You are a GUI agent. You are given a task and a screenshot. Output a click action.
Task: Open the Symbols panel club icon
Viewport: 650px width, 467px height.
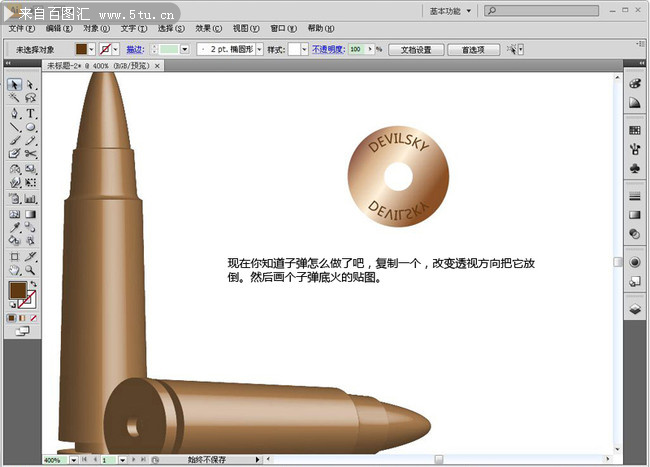(634, 170)
